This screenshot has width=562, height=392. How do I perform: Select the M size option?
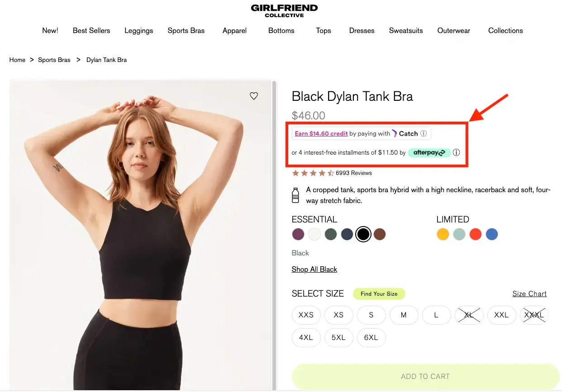point(404,315)
